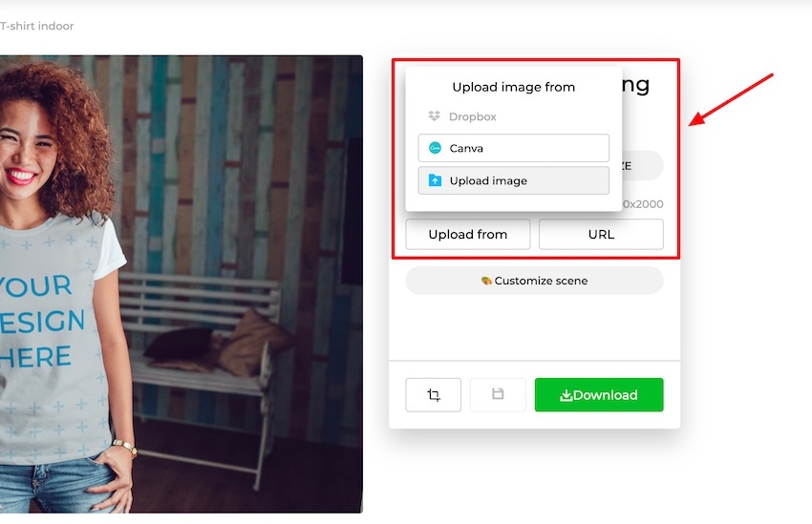Click the green Download button
The height and width of the screenshot is (524, 812).
click(x=599, y=395)
